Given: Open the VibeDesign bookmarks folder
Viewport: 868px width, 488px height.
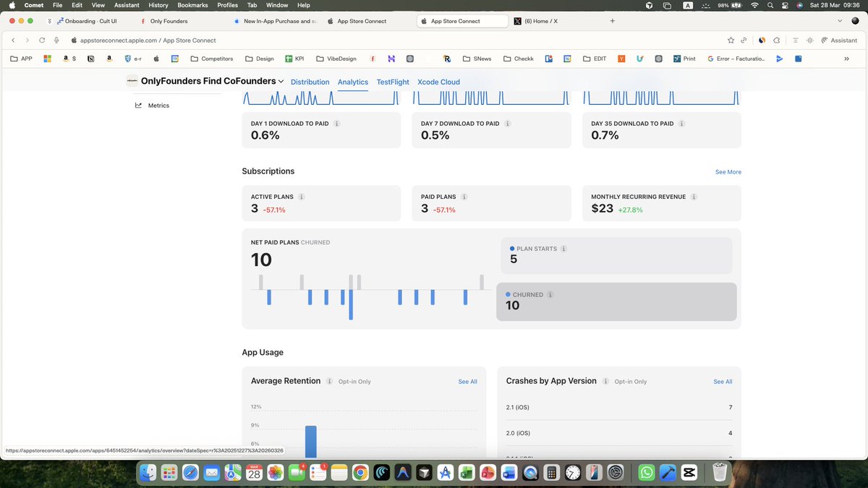Looking at the screenshot, I should (x=336, y=59).
